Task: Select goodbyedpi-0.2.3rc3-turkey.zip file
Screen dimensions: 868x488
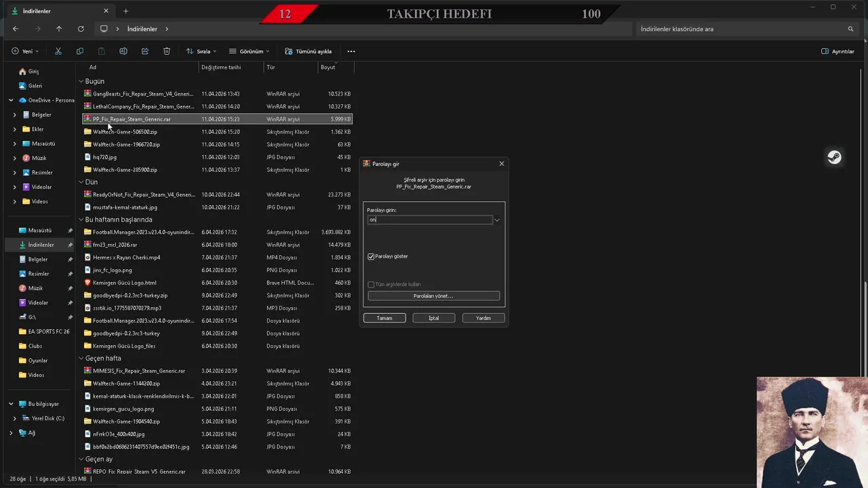Action: 217,296
